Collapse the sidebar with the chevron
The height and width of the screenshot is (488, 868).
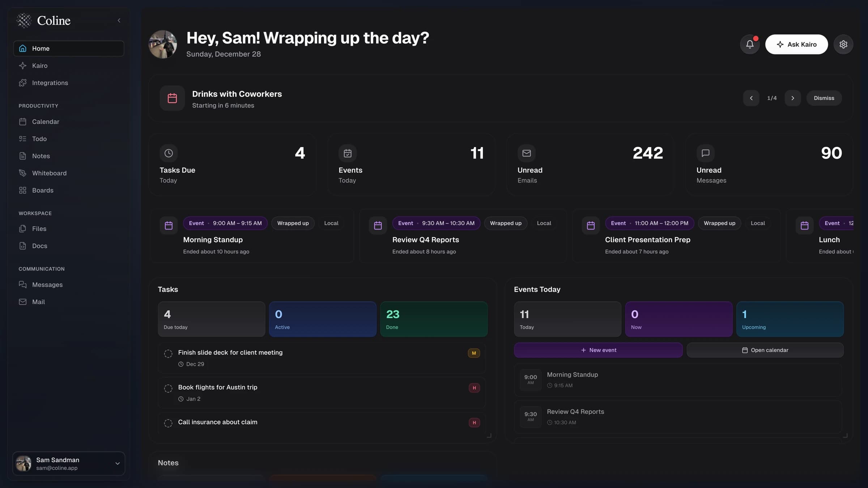tap(119, 20)
